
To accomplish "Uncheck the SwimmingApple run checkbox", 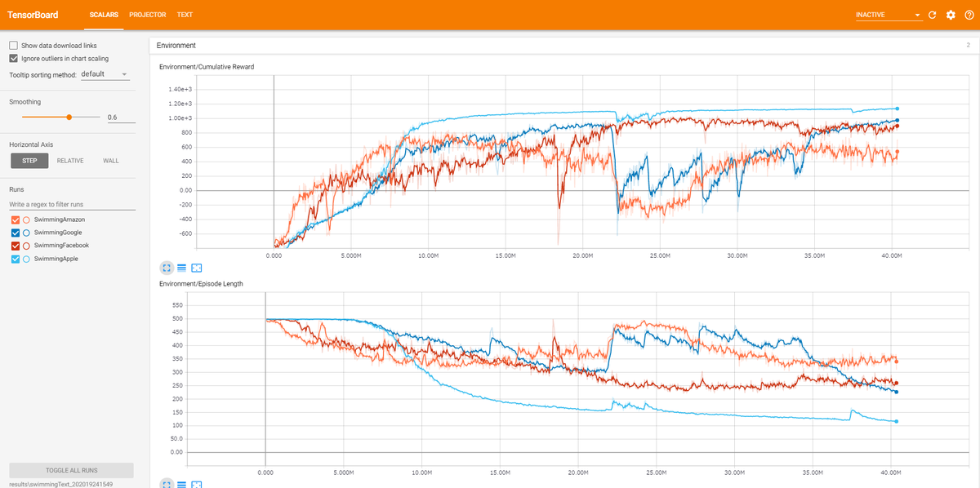I will [14, 259].
